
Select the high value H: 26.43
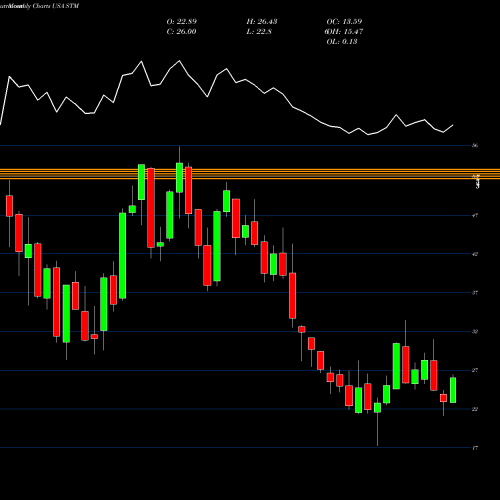tap(262, 22)
